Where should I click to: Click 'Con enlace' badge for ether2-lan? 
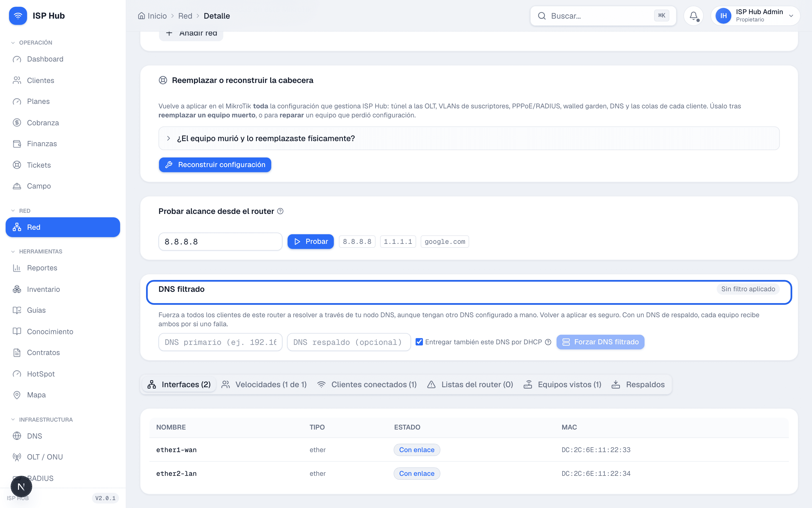(x=417, y=474)
